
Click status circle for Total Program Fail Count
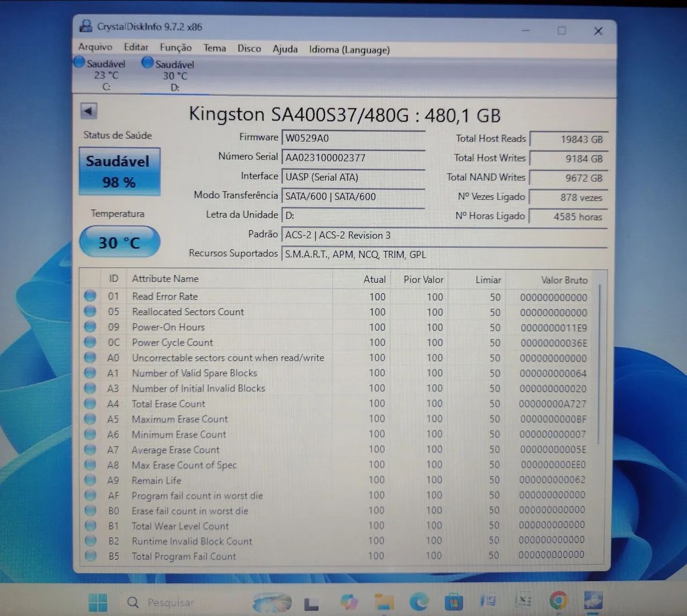91,556
